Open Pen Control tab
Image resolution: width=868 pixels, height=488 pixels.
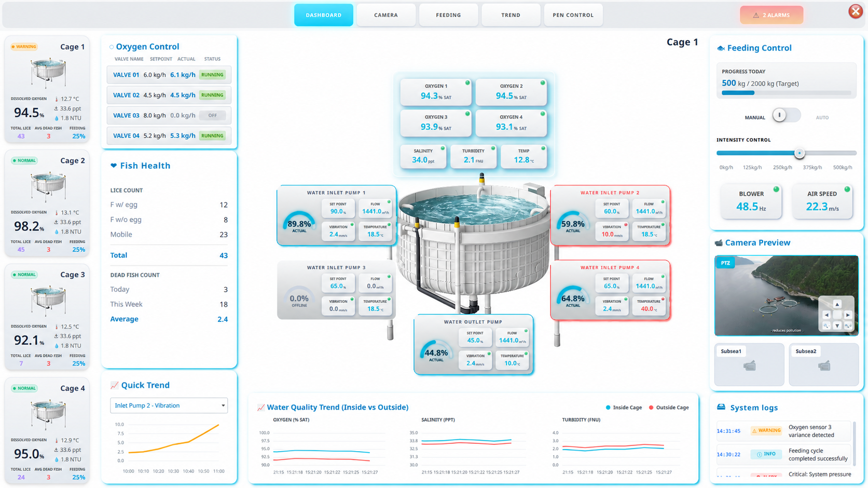tap(573, 15)
